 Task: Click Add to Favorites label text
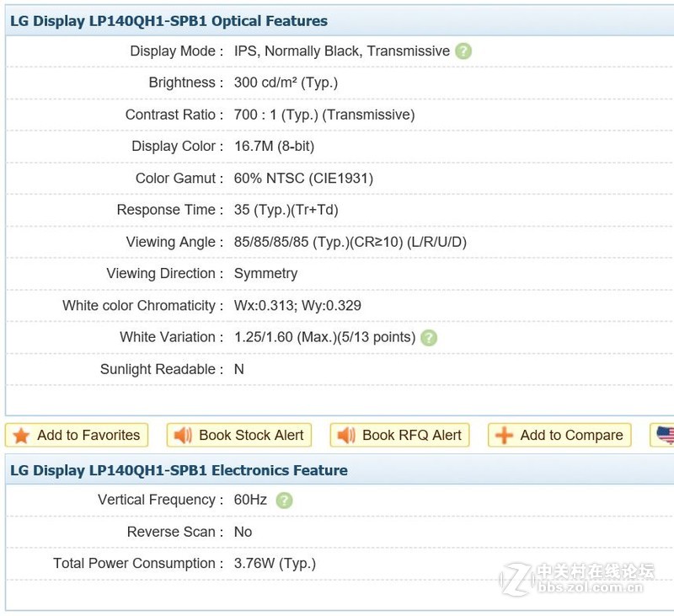(88, 435)
